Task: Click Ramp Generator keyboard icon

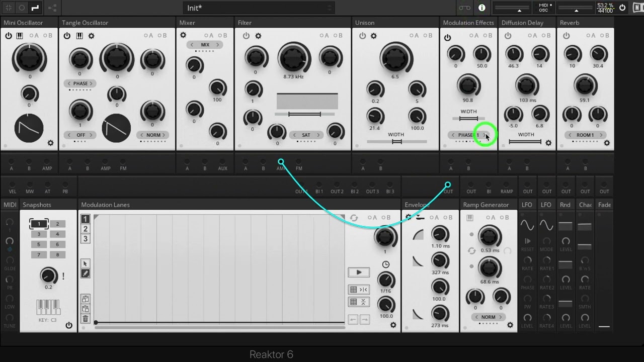Action: pos(470,218)
